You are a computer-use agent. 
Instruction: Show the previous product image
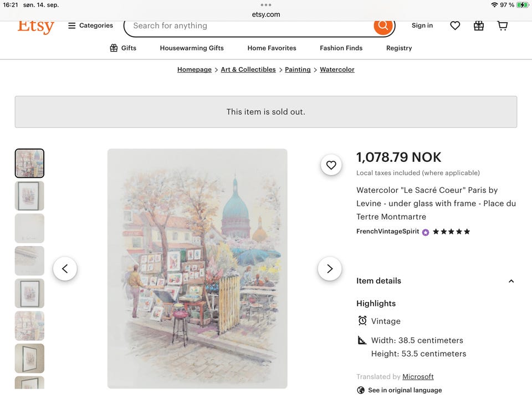[x=65, y=268]
